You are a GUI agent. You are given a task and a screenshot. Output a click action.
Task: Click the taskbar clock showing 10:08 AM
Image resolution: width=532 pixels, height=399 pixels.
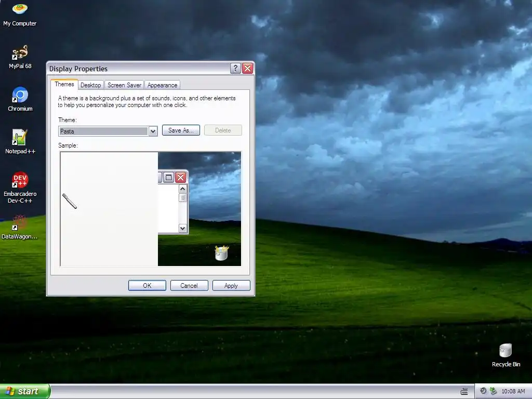point(513,392)
